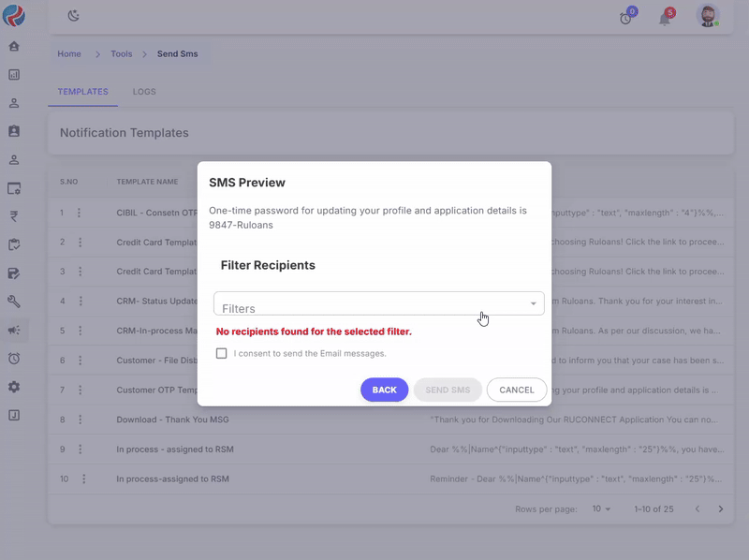Click the BACK button in SMS Preview
Viewport: 749px width, 560px height.
click(384, 390)
